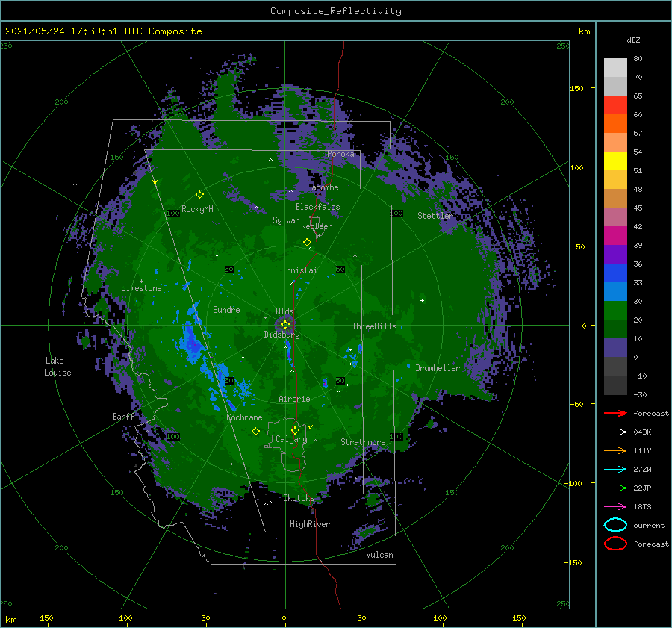Click the red forecast ellipse in legend

[615, 544]
